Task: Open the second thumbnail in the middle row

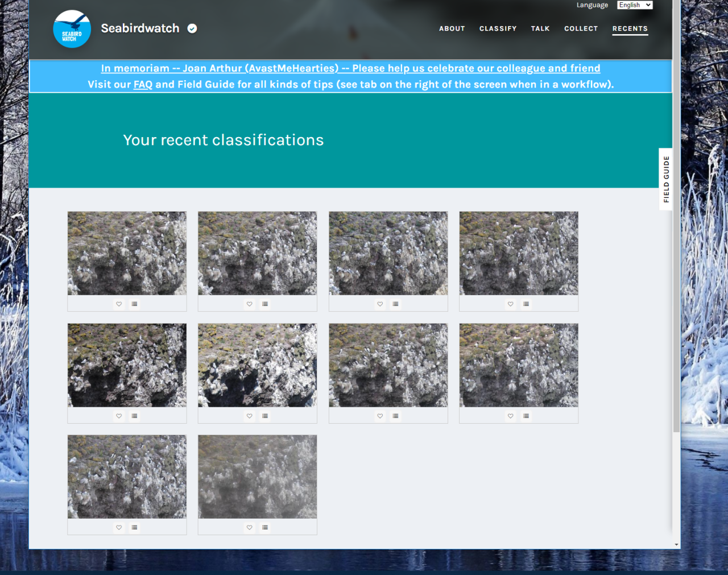Action: coord(258,365)
